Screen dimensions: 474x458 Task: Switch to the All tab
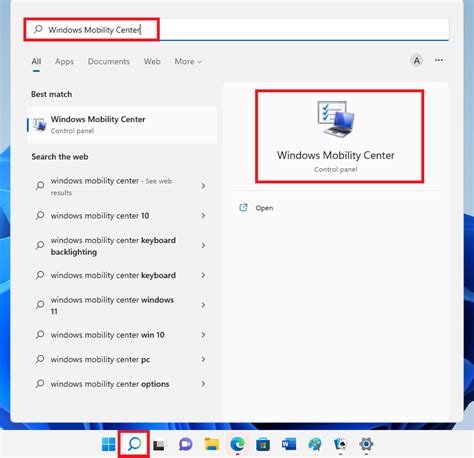click(36, 61)
